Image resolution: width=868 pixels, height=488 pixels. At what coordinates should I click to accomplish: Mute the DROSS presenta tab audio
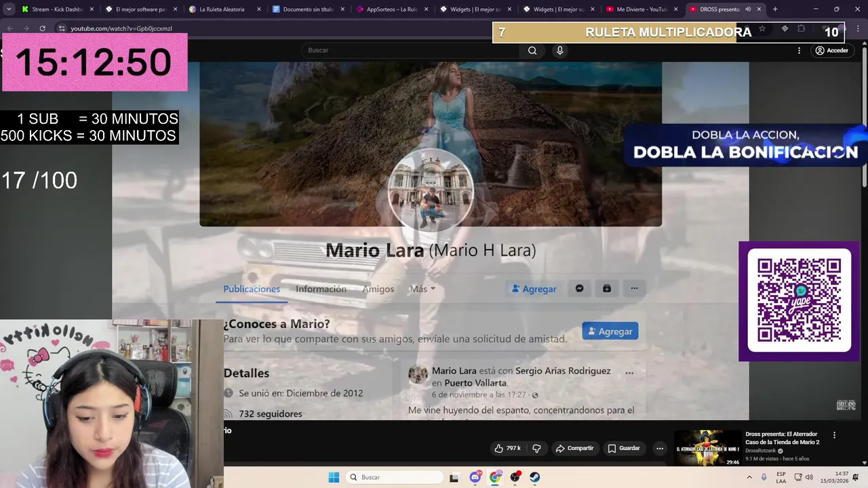748,9
